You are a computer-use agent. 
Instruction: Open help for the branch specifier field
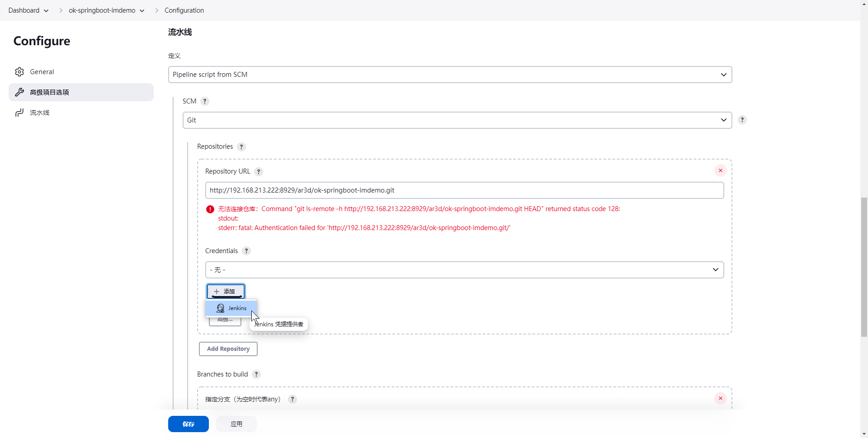[x=292, y=399]
